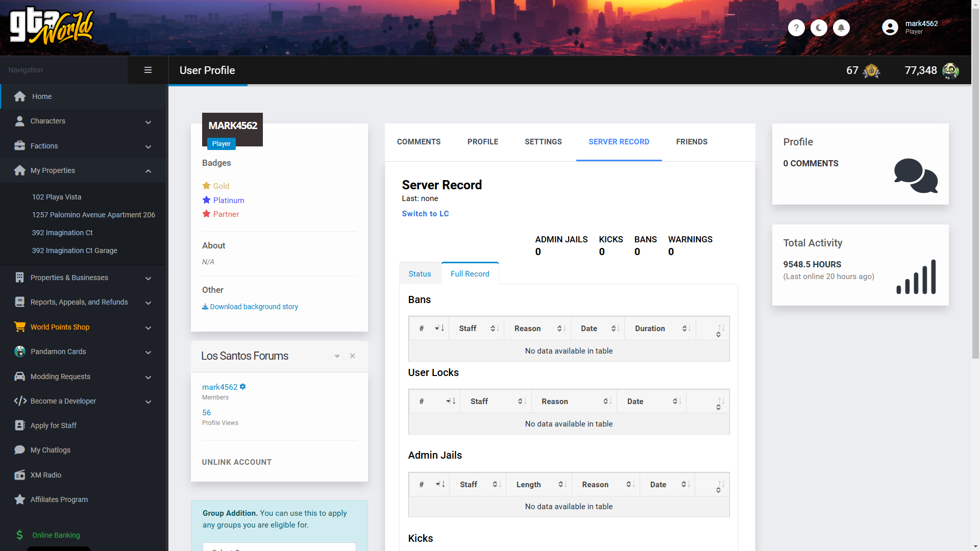The height and width of the screenshot is (551, 980).
Task: Click the Properties & Businesses building icon
Action: click(19, 278)
